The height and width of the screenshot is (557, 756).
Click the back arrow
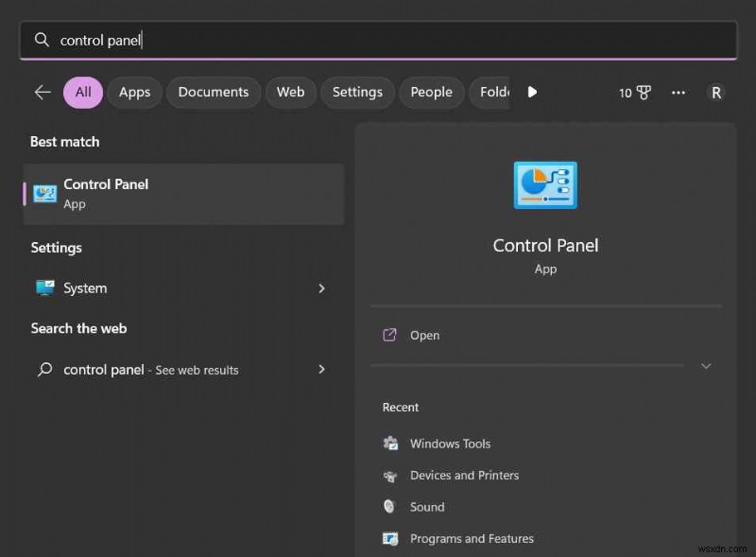[x=42, y=92]
